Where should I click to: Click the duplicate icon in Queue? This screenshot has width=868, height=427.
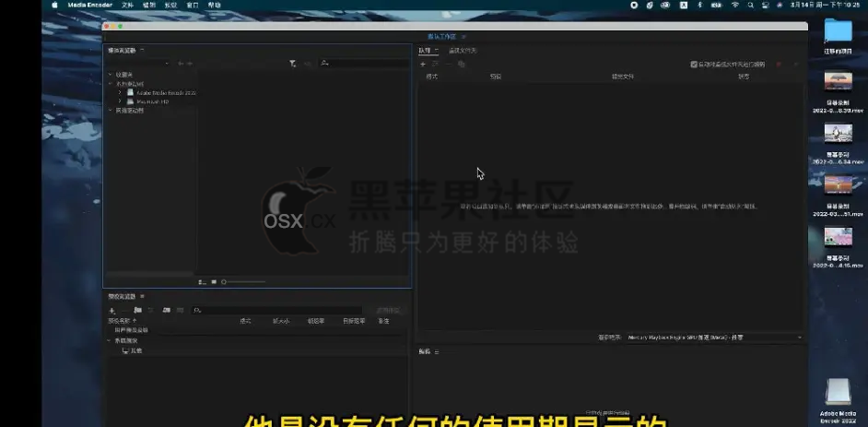(x=461, y=65)
